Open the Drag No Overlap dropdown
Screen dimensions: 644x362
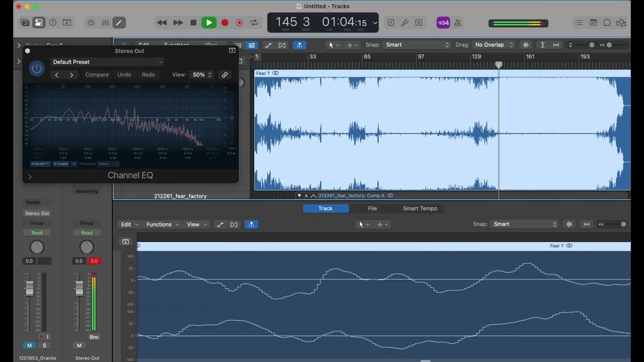(x=494, y=45)
